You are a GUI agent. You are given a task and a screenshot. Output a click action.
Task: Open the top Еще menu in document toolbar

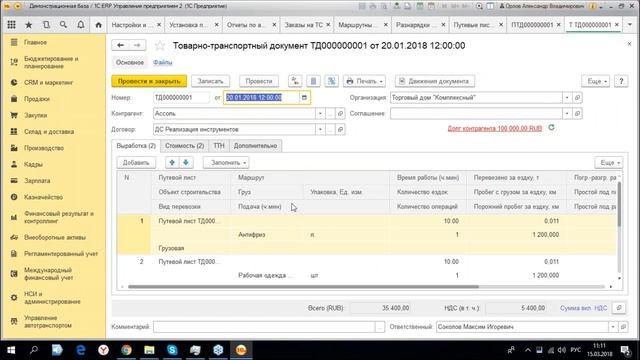pos(596,81)
